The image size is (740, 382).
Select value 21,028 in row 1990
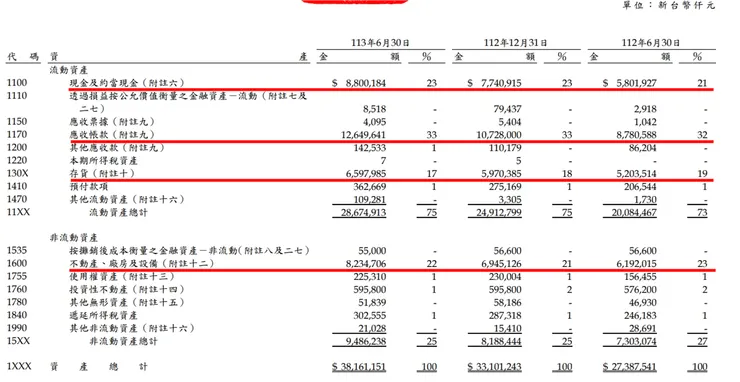(372, 328)
